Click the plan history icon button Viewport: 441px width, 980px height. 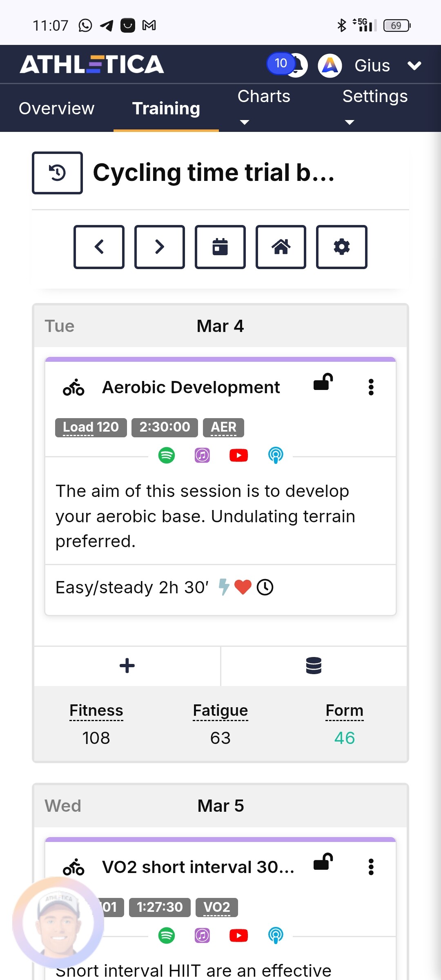coord(57,173)
